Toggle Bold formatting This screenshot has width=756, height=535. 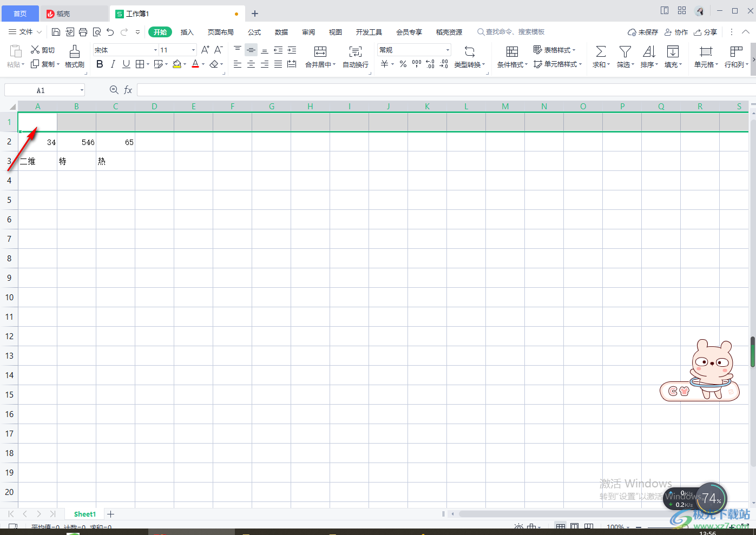[x=100, y=64]
